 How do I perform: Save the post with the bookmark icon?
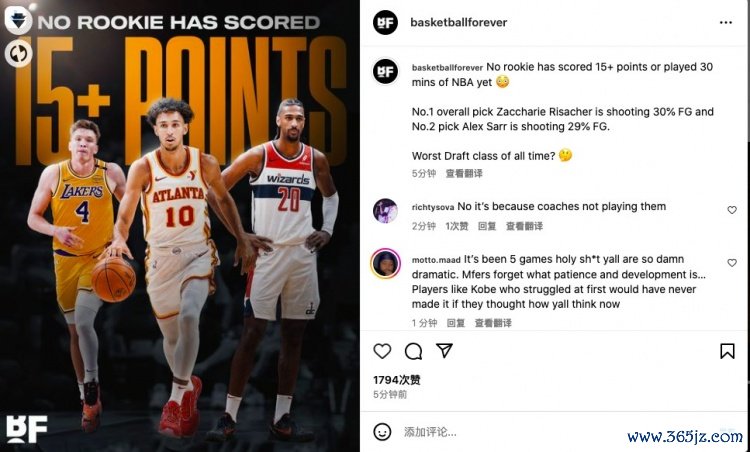(x=727, y=351)
